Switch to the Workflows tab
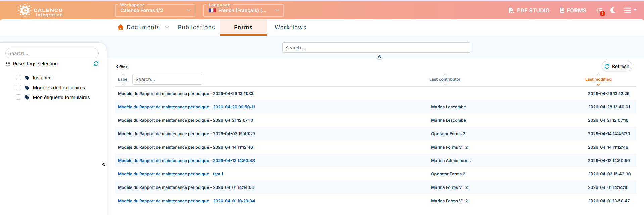This screenshot has width=644, height=215. click(x=290, y=28)
